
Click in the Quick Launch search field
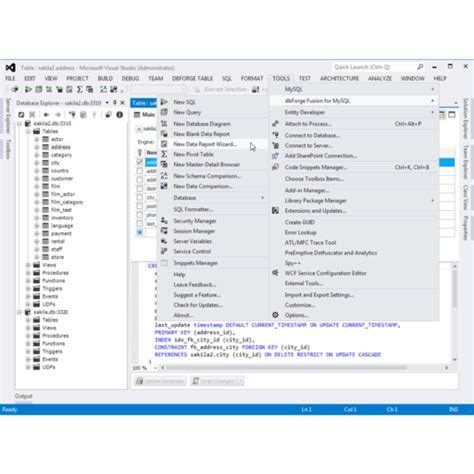pyautogui.click(x=373, y=67)
